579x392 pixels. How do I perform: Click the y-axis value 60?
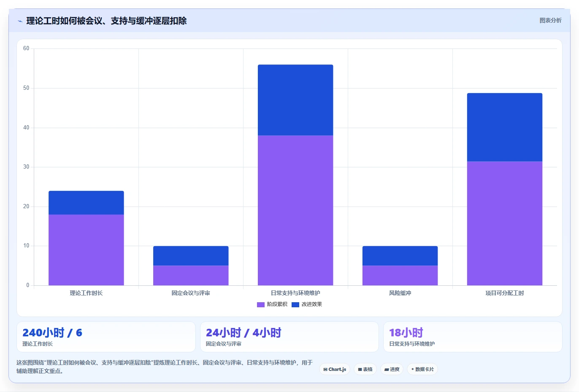tap(26, 48)
